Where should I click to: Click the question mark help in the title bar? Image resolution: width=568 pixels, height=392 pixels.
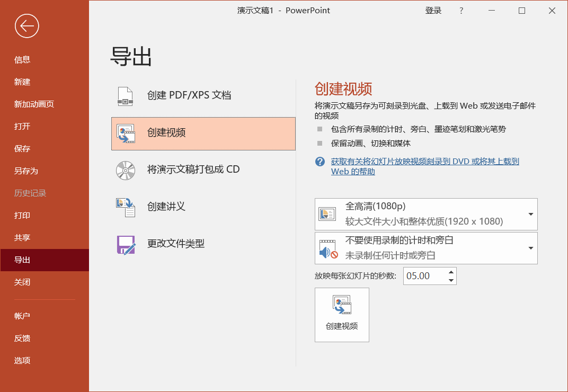[x=461, y=11]
